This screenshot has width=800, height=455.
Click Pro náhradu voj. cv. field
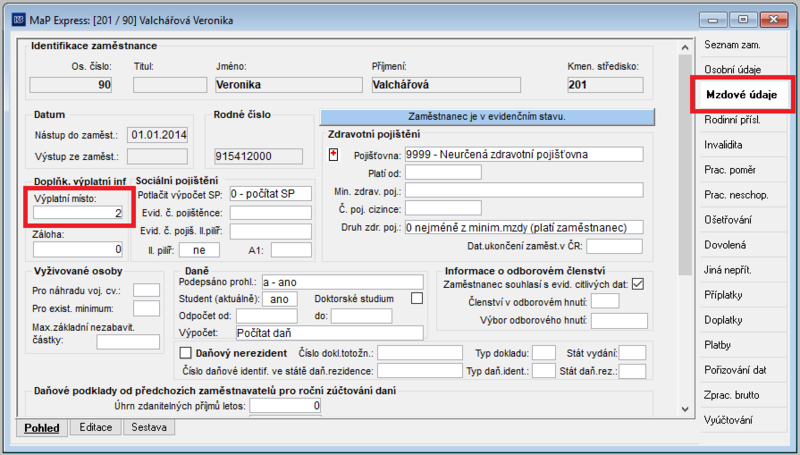point(146,290)
